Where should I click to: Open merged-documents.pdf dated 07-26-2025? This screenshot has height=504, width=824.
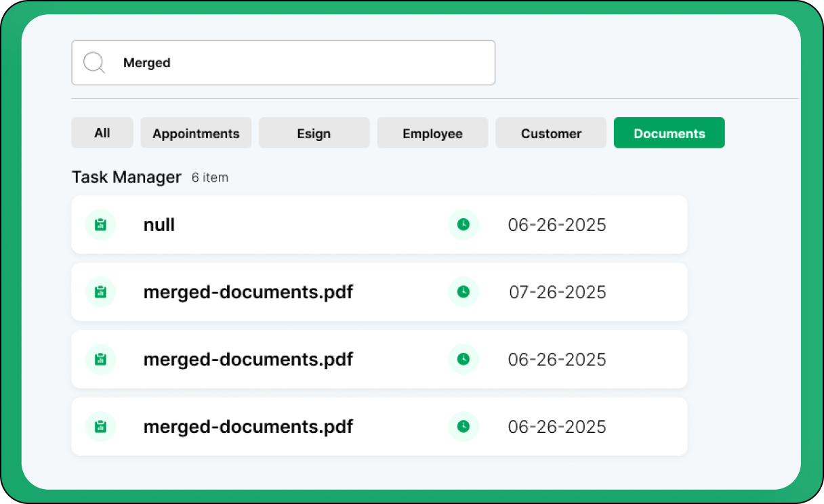pos(248,292)
